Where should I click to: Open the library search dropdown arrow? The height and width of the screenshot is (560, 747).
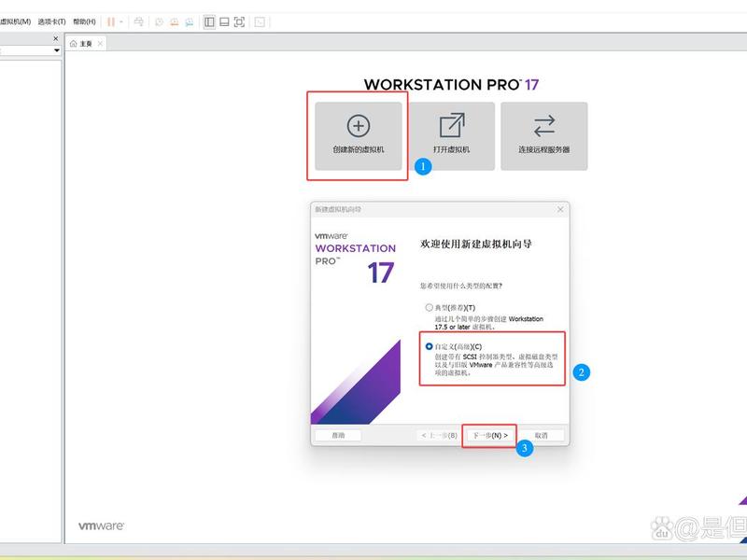[57, 50]
